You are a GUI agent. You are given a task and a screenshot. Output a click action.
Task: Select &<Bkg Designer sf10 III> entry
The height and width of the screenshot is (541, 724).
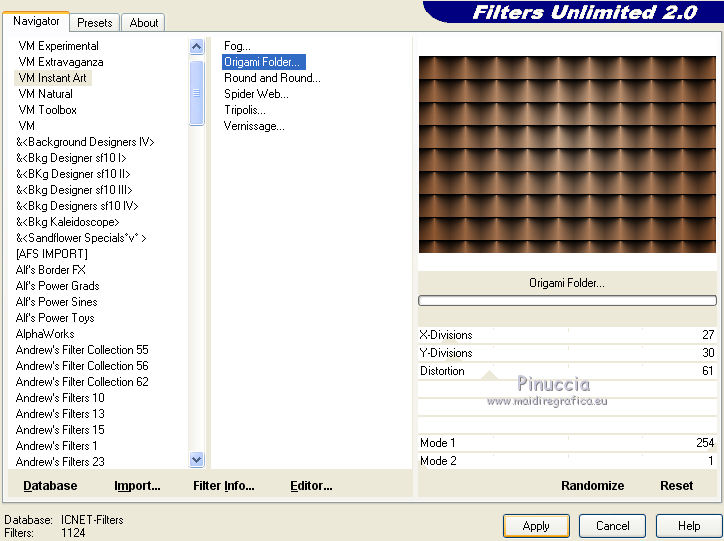74,190
